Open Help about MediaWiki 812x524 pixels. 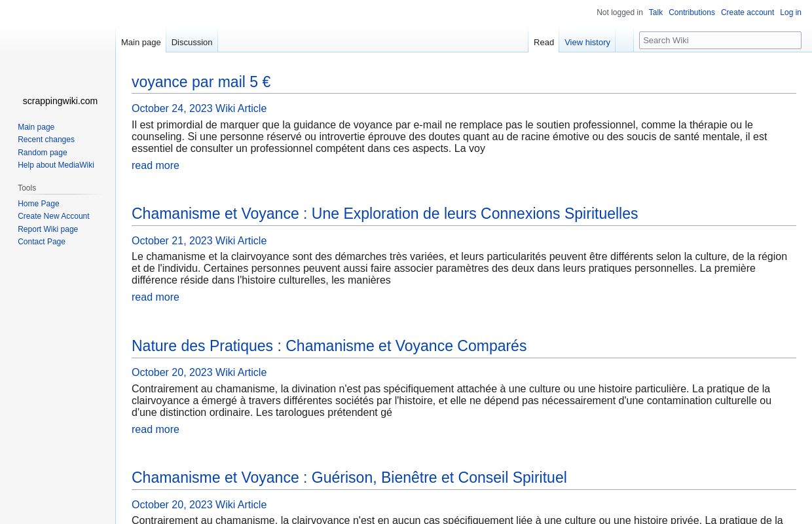coord(56,165)
